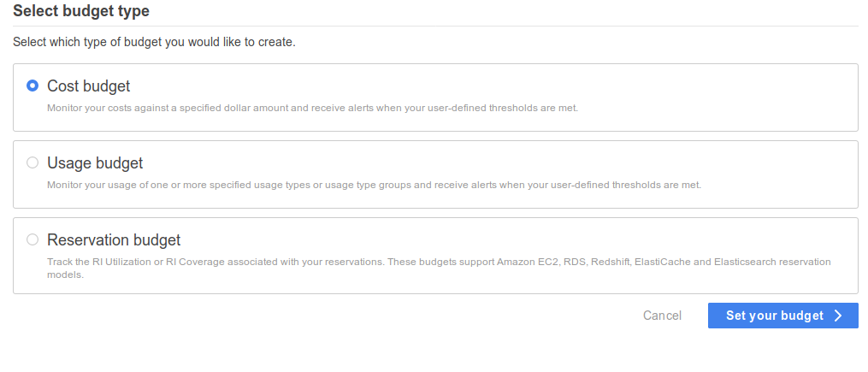This screenshot has width=868, height=372.
Task: Proceed with the blue Set your budget button
Action: (782, 316)
